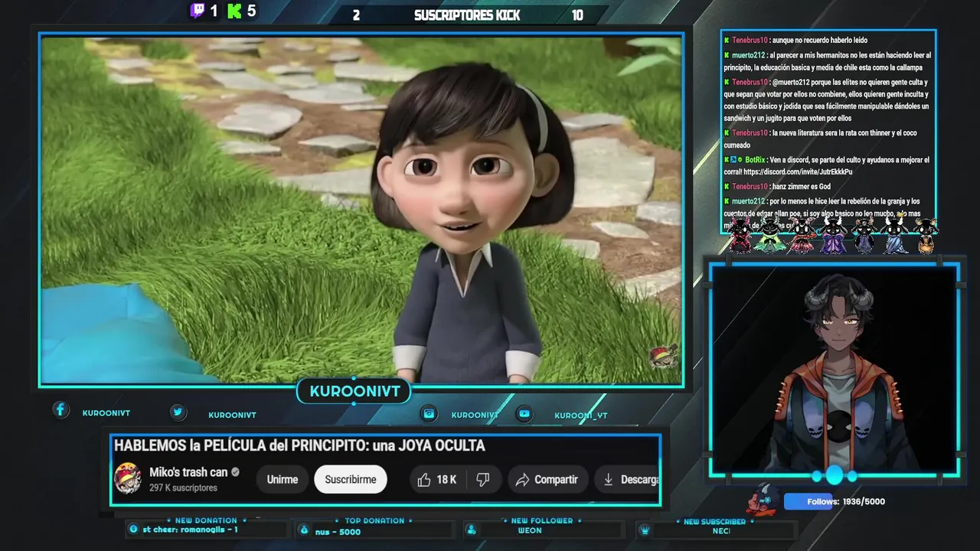Dislike the video with thumbs-down icon
This screenshot has height=551, width=980.
pyautogui.click(x=483, y=480)
